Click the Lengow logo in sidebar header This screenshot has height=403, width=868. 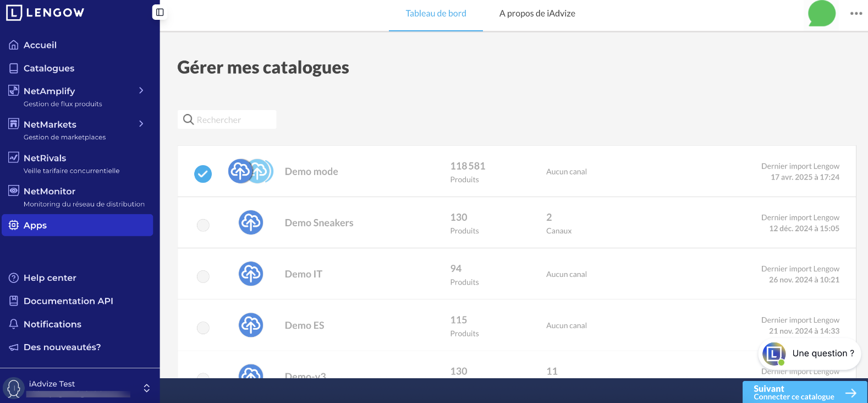[x=45, y=12]
